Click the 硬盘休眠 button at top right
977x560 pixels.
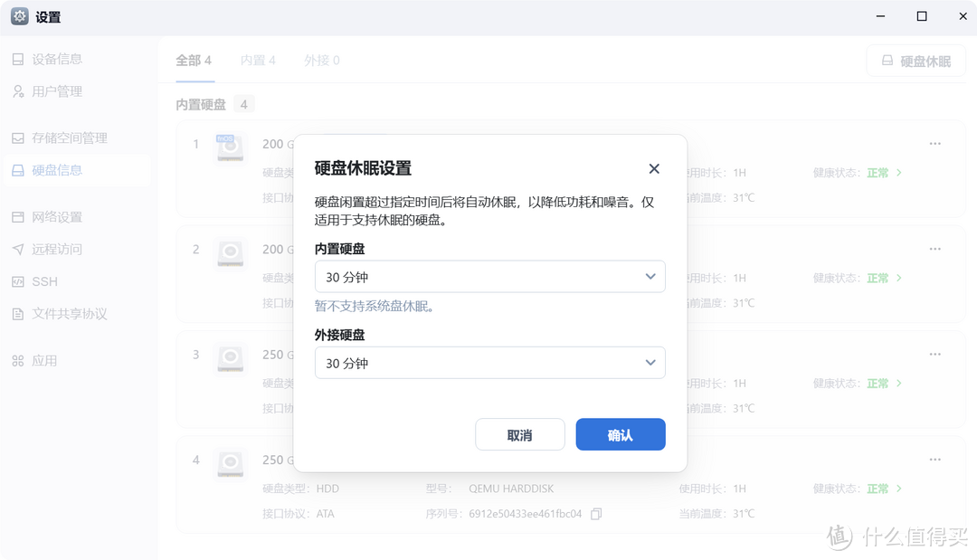click(915, 62)
